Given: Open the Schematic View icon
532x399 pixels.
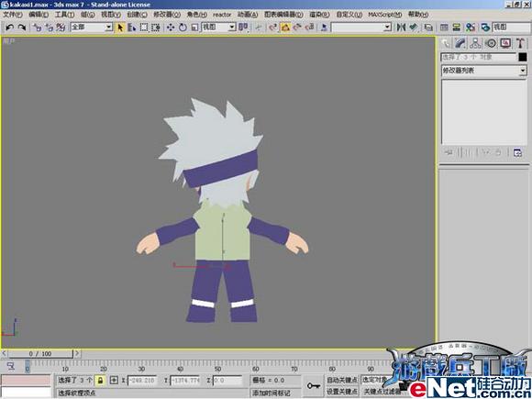Looking at the screenshot, I should 457,28.
